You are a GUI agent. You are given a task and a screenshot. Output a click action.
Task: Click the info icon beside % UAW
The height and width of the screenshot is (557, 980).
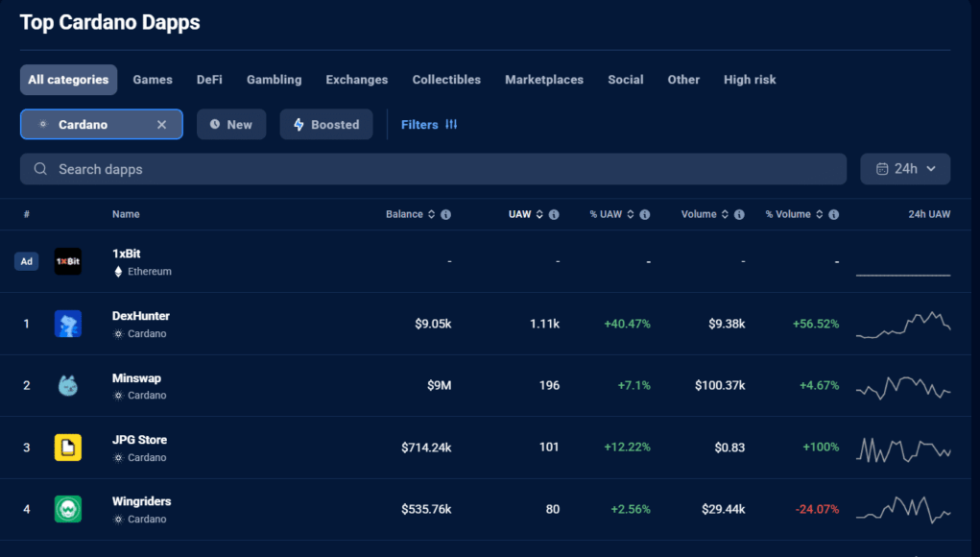[645, 214]
